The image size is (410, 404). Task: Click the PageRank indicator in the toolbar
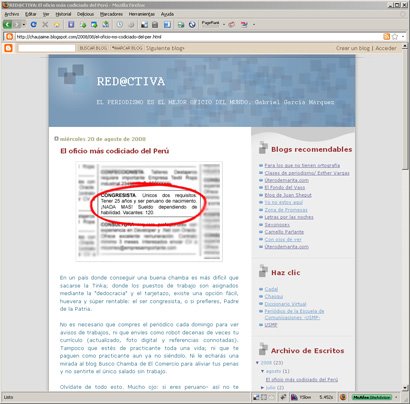[x=211, y=24]
